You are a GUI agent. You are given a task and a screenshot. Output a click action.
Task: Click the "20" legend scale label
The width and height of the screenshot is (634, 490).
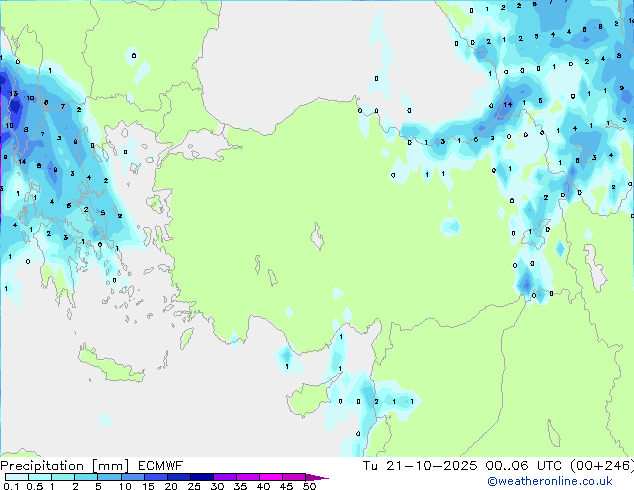coord(171,486)
